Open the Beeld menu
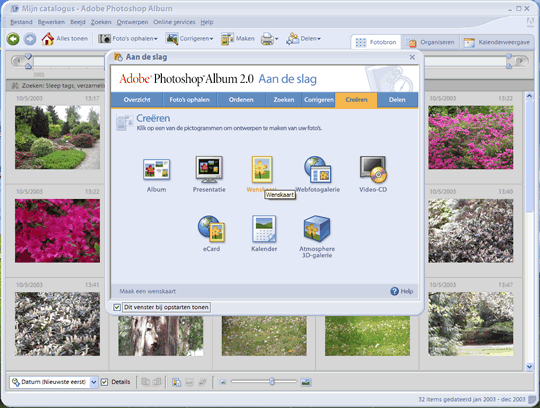 point(78,22)
